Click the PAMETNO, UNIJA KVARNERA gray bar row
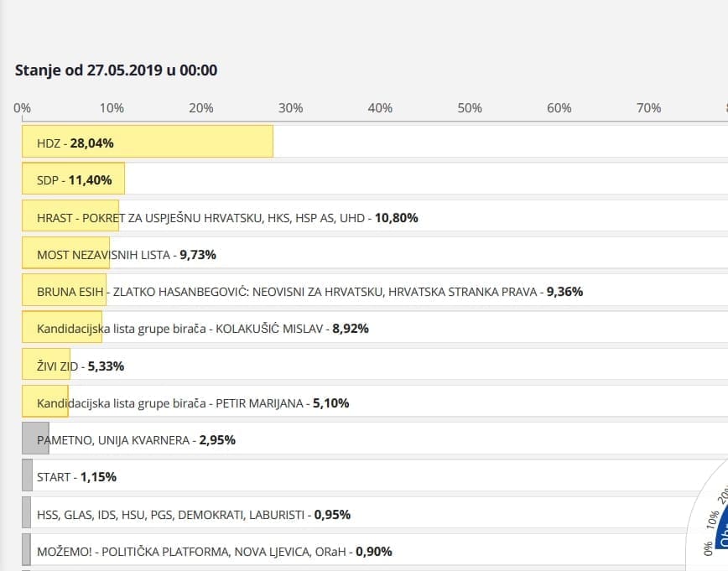This screenshot has height=571, width=728. [136, 440]
